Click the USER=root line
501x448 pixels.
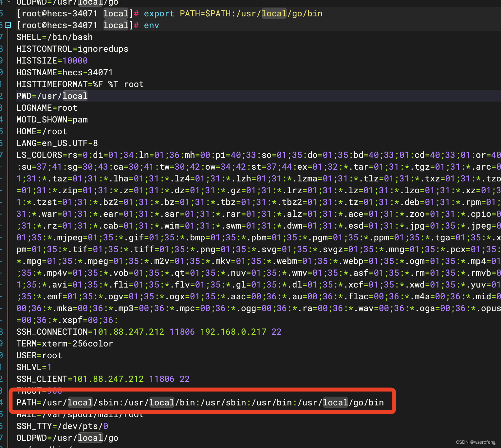tap(39, 356)
